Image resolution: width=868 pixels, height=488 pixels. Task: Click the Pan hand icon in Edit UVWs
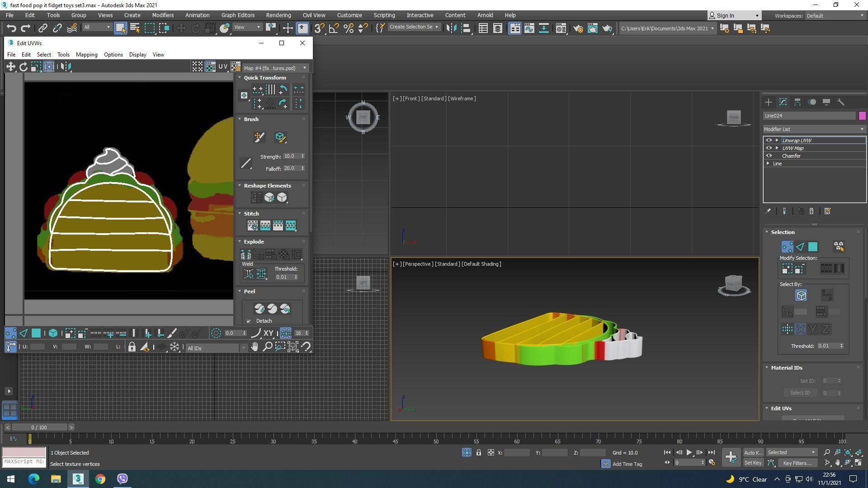coord(255,347)
